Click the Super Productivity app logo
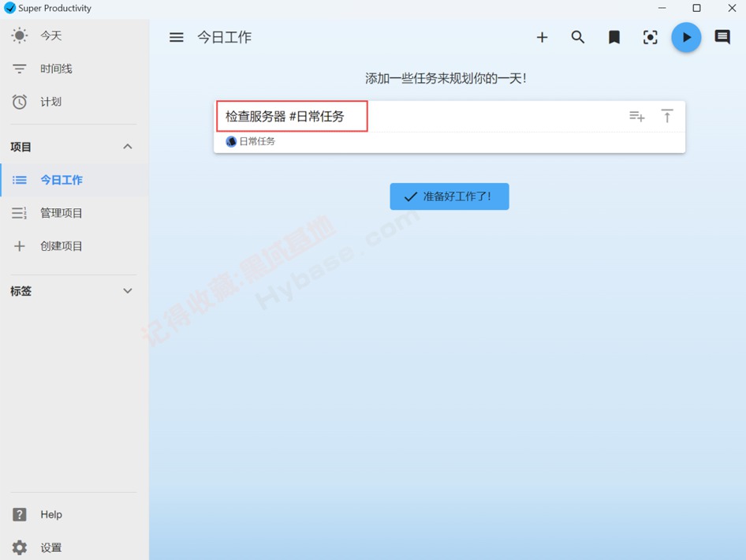 point(10,8)
